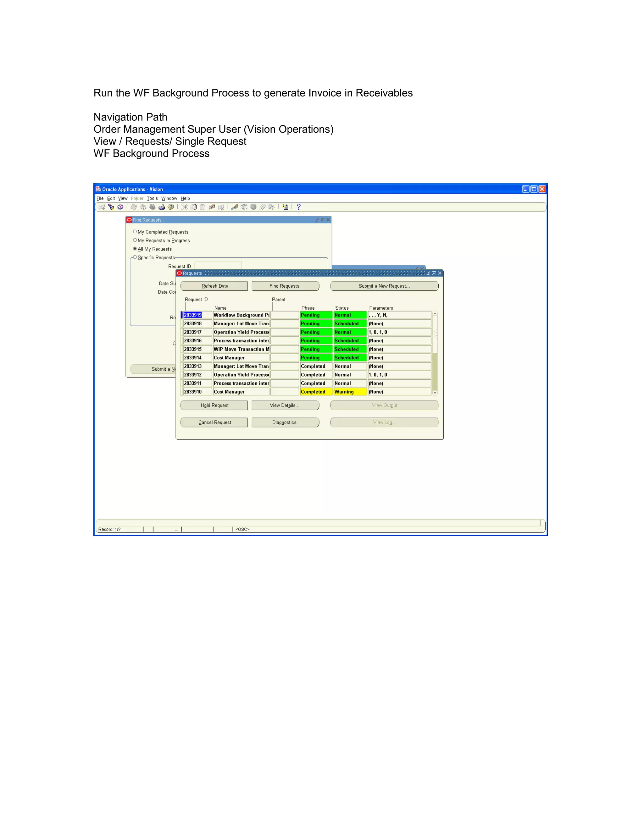Click the Window Help question mark icon
Image resolution: width=644 pixels, height=833 pixels.
pyautogui.click(x=299, y=207)
